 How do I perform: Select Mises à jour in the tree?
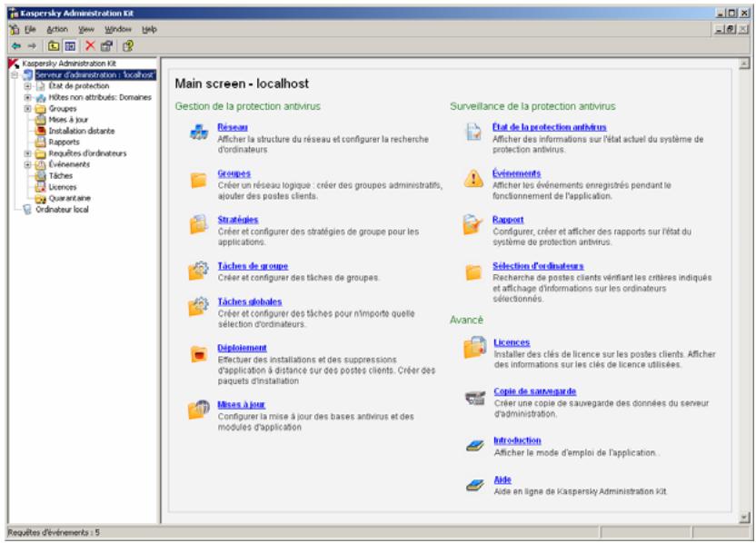coord(68,120)
